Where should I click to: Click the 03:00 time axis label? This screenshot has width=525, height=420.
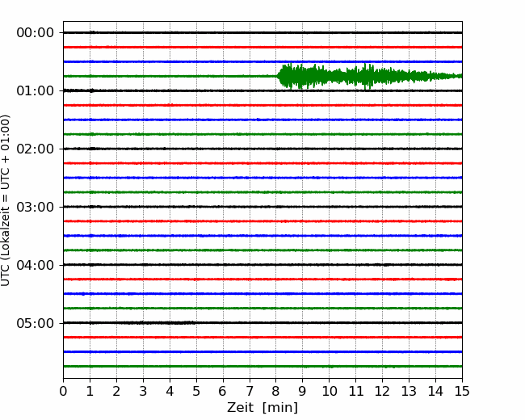click(x=36, y=207)
